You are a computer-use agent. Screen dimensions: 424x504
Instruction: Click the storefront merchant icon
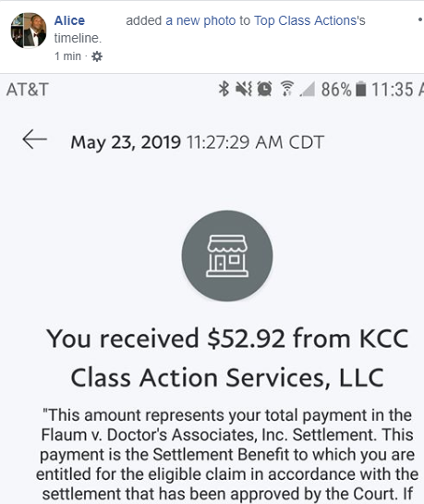227,256
